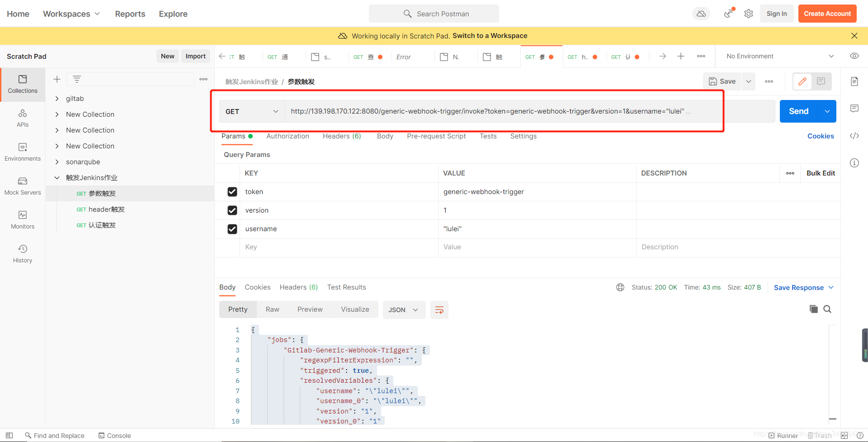Search within response body icon

(827, 309)
